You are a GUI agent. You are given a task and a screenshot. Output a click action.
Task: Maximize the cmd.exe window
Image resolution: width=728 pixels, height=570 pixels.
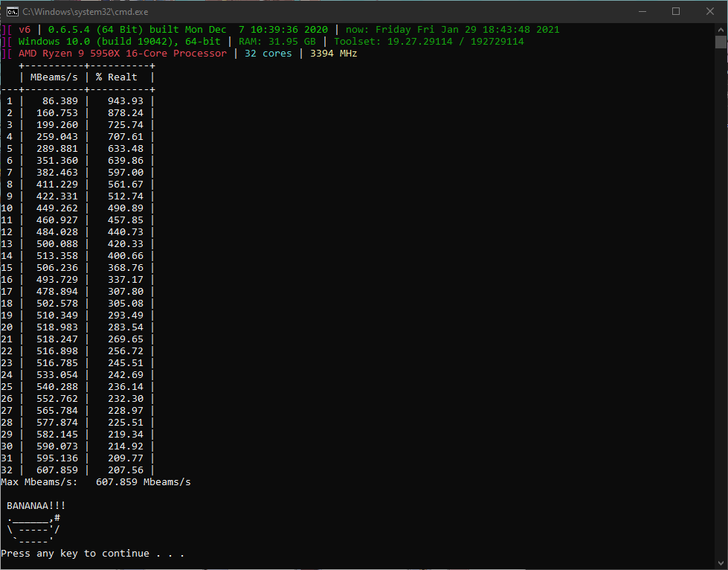click(x=676, y=12)
